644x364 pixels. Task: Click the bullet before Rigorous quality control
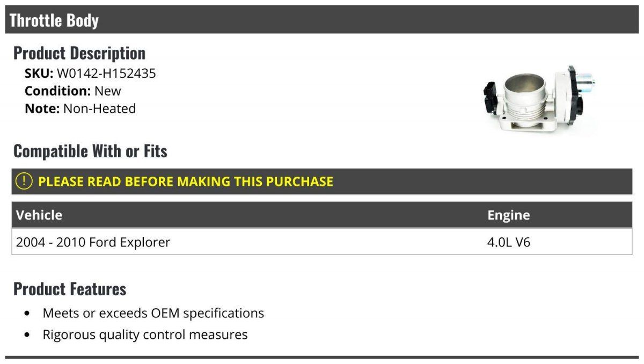(27, 335)
